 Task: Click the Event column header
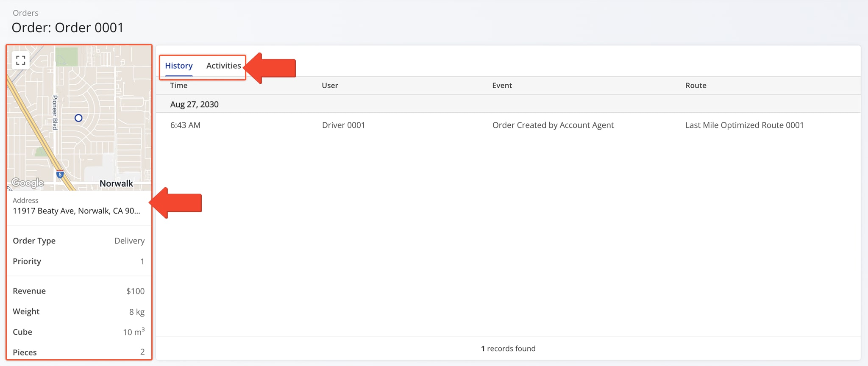[502, 86]
